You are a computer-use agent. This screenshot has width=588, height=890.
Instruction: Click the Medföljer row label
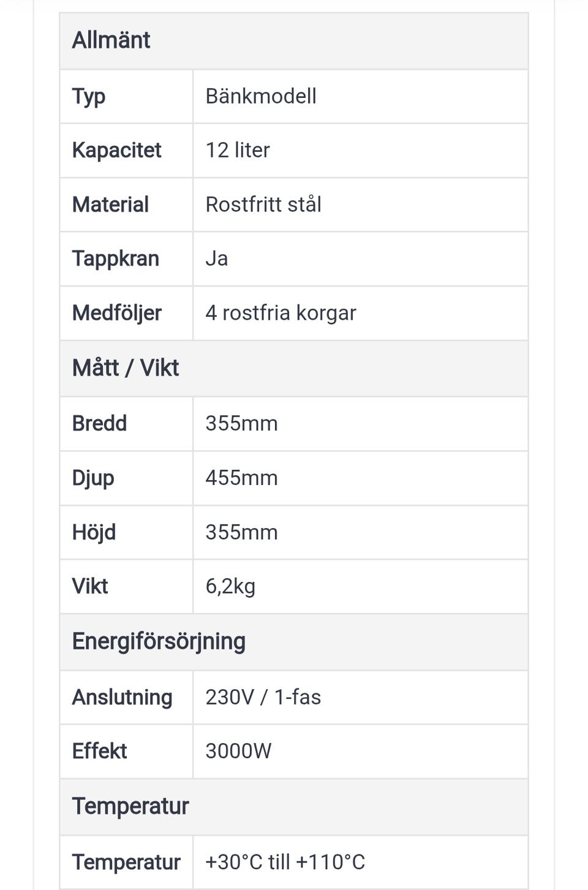click(x=117, y=313)
